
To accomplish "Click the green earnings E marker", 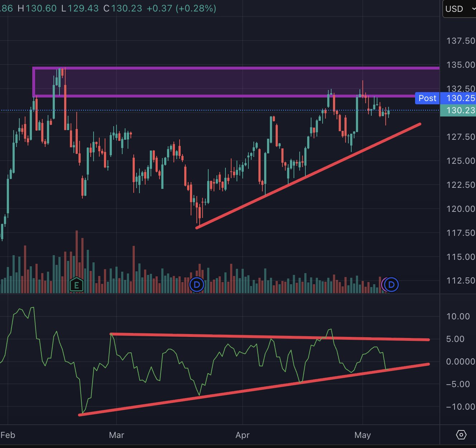I will 76,285.
